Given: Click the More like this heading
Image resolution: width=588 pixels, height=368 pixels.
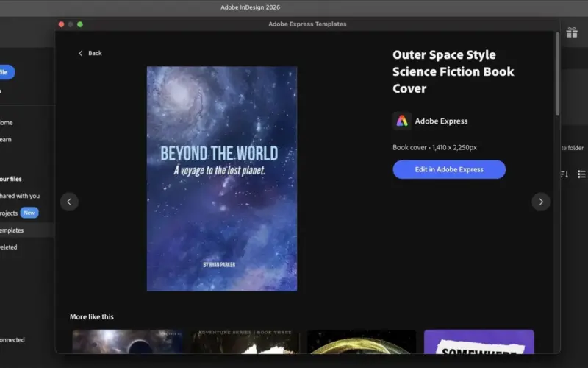Looking at the screenshot, I should coord(91,316).
